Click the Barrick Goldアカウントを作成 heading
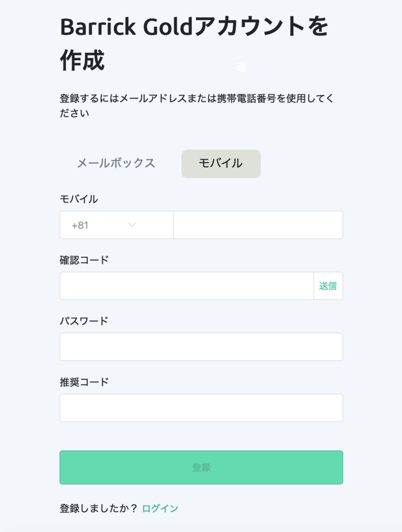Screen dimensions: 402x532 (x=194, y=43)
